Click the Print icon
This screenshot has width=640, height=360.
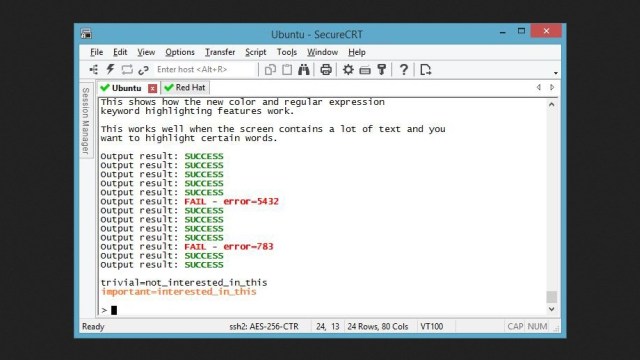[326, 70]
